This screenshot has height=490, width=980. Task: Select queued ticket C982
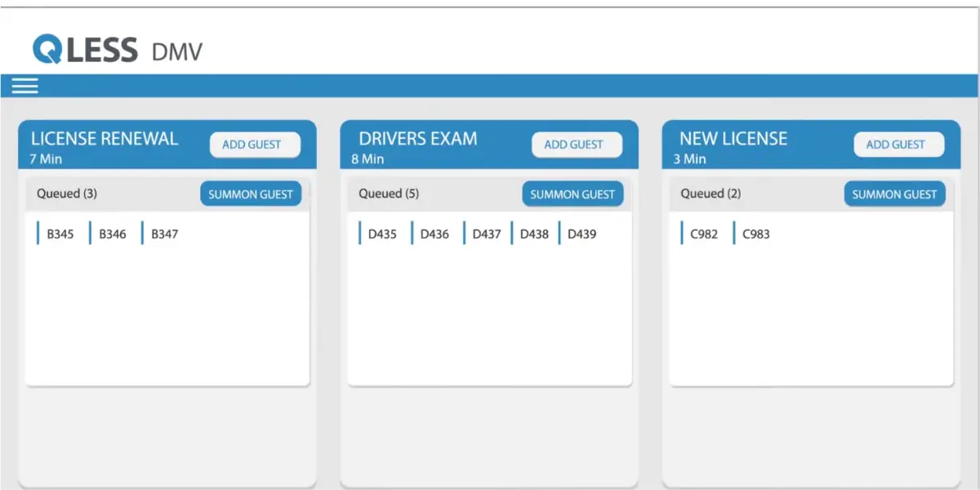[x=700, y=234]
